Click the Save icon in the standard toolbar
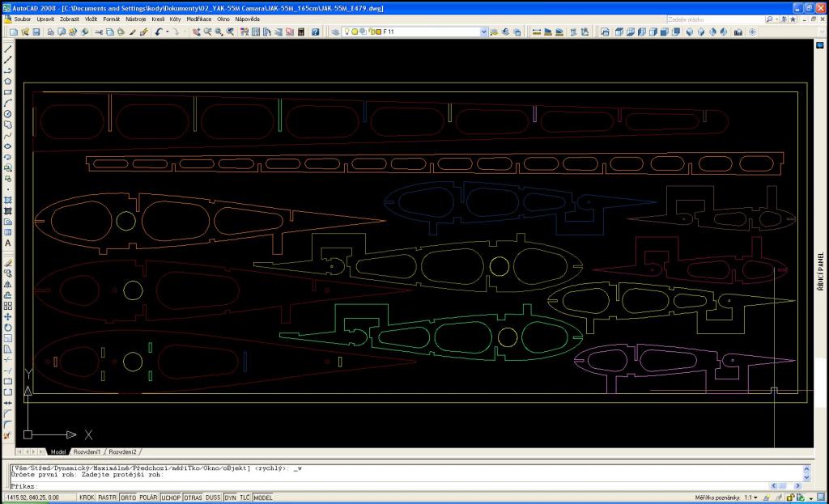Screen dimensions: 829x504 [x=36, y=32]
